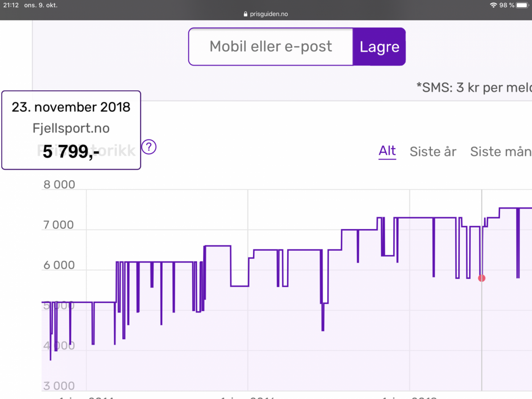Click the '23. november 2018' tooltip date
This screenshot has height=399, width=532.
pos(71,107)
